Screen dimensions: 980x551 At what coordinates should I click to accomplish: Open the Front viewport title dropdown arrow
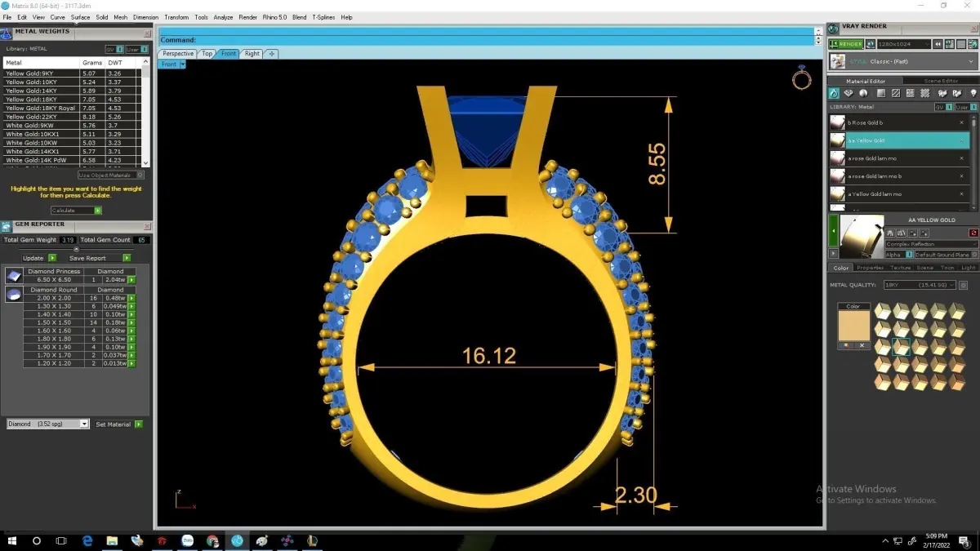point(183,64)
